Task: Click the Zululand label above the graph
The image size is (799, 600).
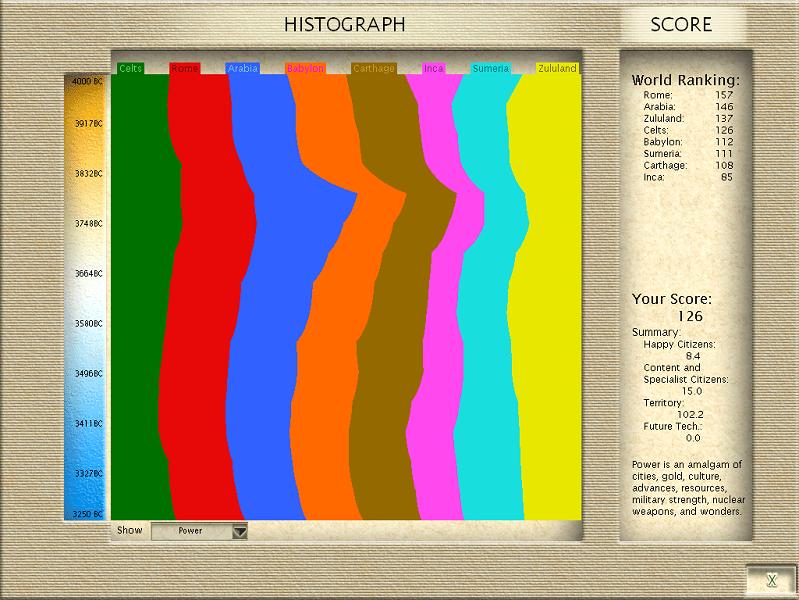Action: click(x=557, y=69)
